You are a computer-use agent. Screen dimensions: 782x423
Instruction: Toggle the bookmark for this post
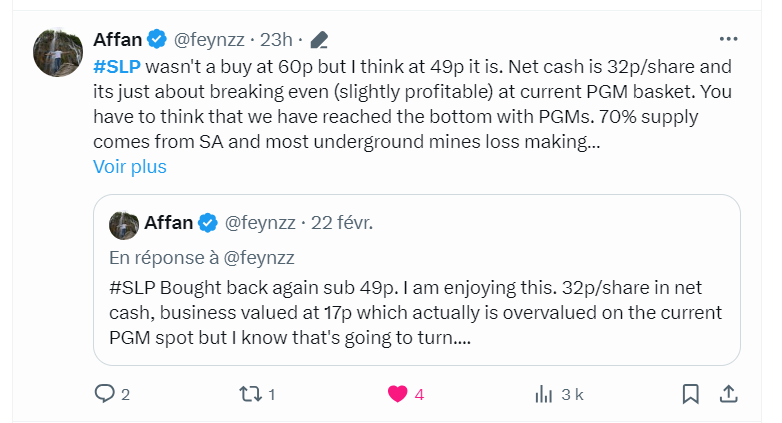(x=690, y=394)
